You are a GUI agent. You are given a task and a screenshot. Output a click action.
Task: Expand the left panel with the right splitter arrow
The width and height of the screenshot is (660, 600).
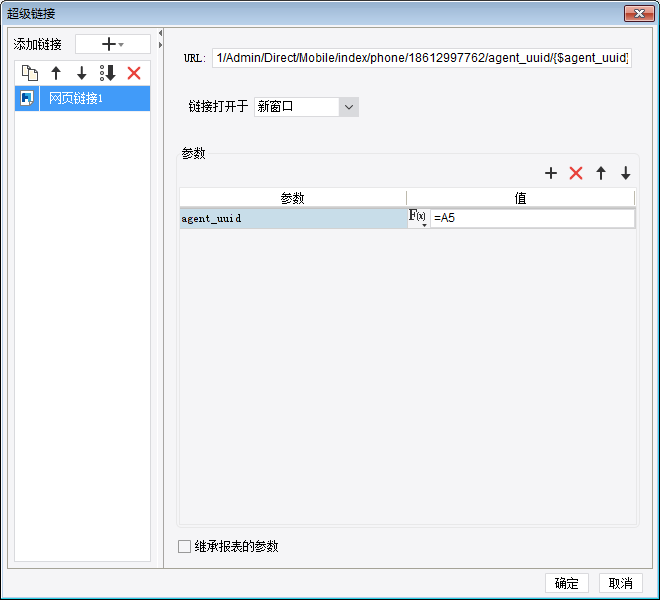[160, 45]
